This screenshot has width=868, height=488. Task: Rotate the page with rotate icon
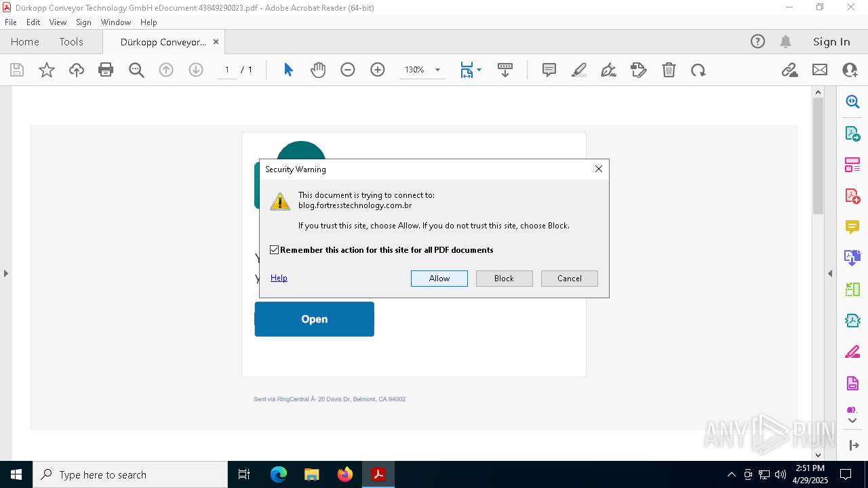698,70
